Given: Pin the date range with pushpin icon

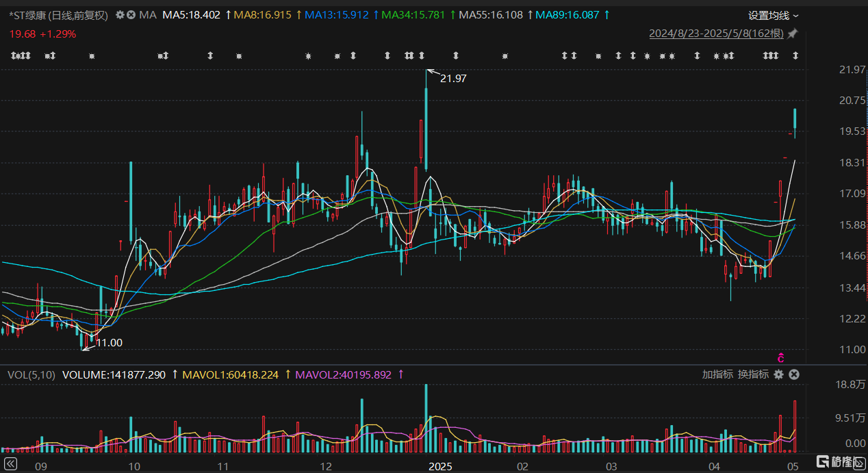Looking at the screenshot, I should tap(793, 34).
